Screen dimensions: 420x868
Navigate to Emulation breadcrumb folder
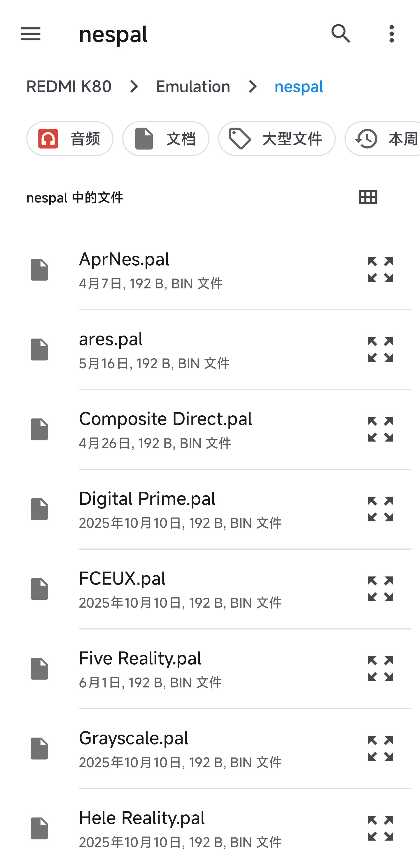coord(193,87)
